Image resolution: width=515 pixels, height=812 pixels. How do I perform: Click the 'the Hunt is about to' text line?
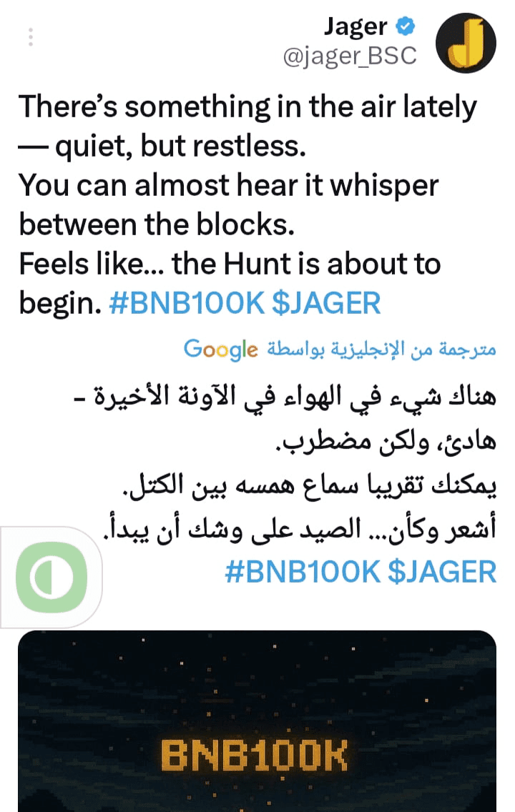click(x=306, y=264)
